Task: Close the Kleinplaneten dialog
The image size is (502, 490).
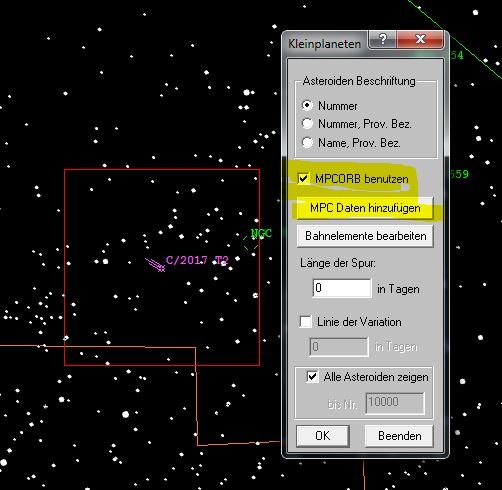Action: [421, 39]
